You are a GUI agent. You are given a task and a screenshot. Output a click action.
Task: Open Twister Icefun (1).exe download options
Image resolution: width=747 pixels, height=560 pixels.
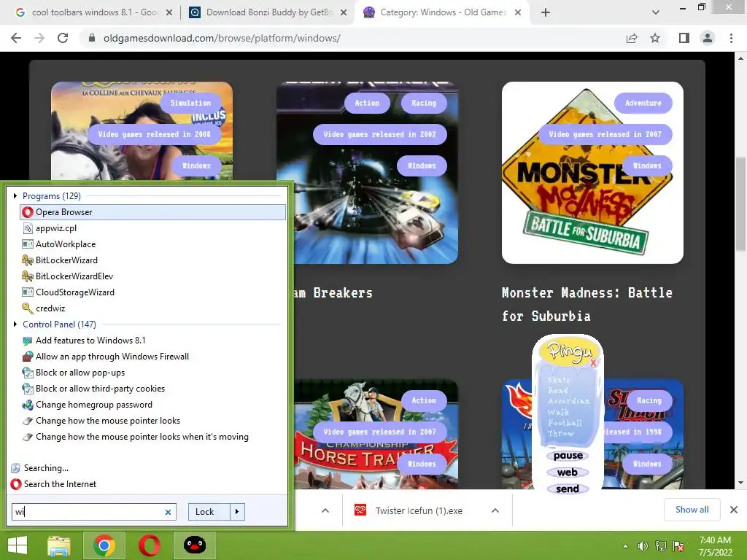[495, 510]
